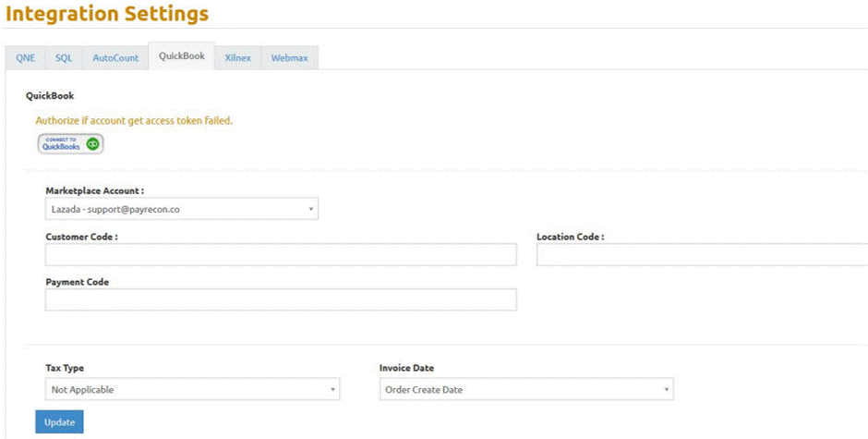Click the authorize access token notice text
Viewport: 868px width, 439px height.
[134, 120]
